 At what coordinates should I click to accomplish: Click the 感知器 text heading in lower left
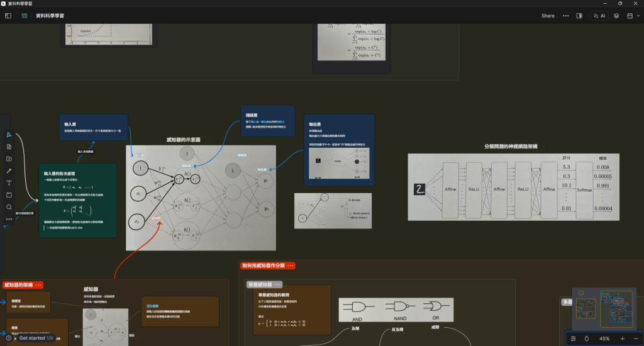(91, 289)
